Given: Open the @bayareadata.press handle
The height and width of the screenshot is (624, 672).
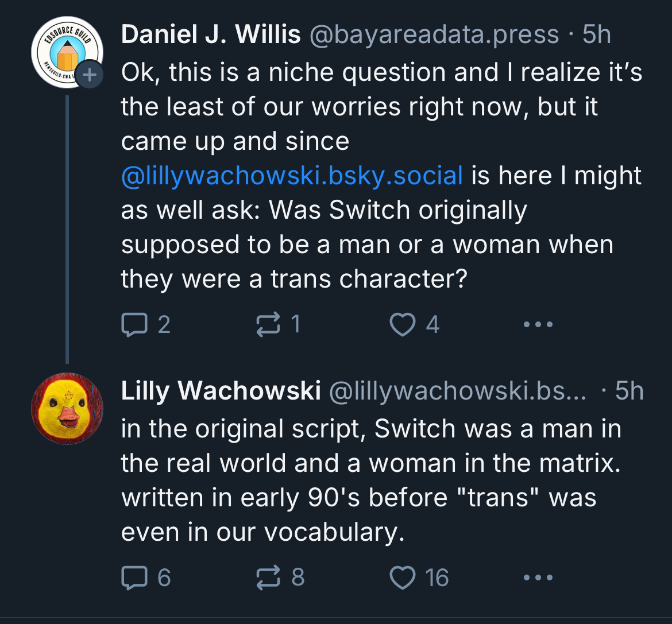Looking at the screenshot, I should point(434,36).
